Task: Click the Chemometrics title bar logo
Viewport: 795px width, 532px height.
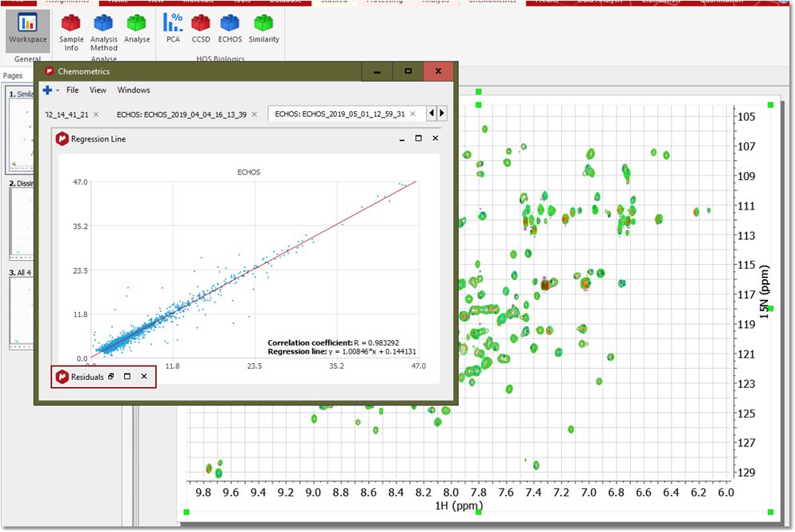Action: coord(49,71)
